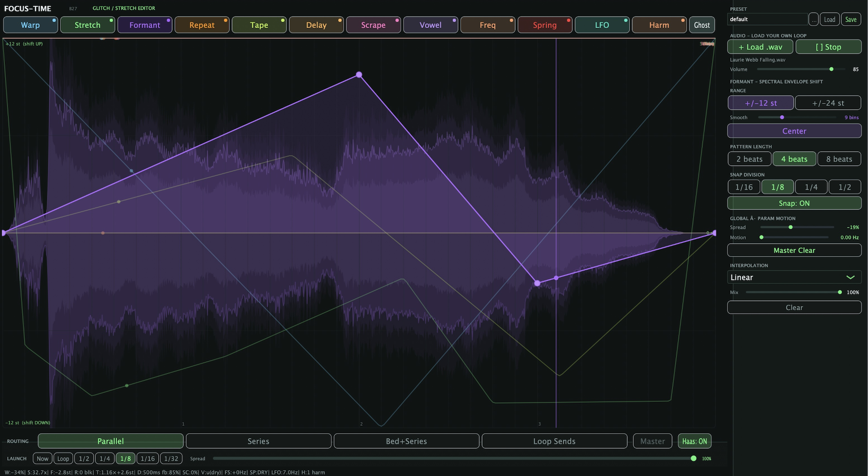
Task: Toggle the Vowel tab enable dot
Action: (454, 20)
